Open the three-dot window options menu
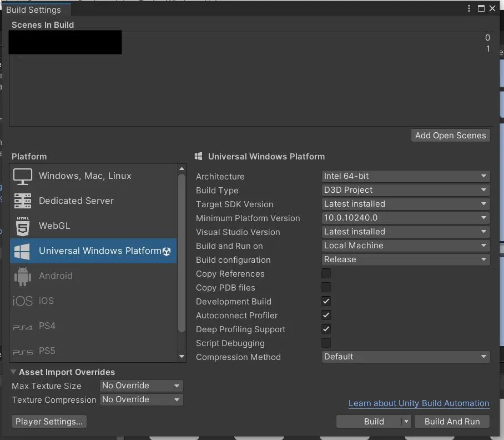This screenshot has width=504, height=440. [x=469, y=8]
